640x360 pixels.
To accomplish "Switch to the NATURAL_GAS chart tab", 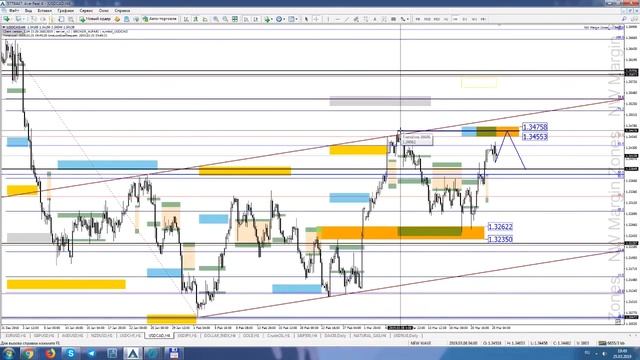I will tap(369, 336).
